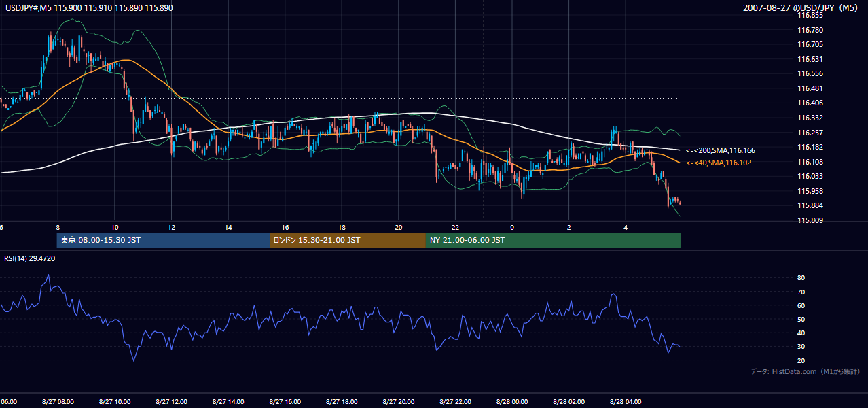Click price axis value 116.033

(810, 176)
